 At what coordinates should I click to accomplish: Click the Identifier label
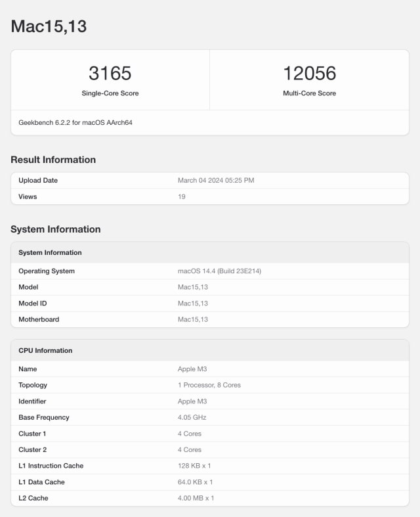click(32, 401)
